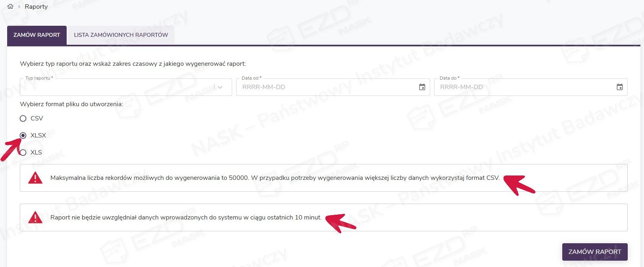The image size is (644, 267).
Task: Click the Raporty breadcrumb link
Action: pyautogui.click(x=36, y=7)
